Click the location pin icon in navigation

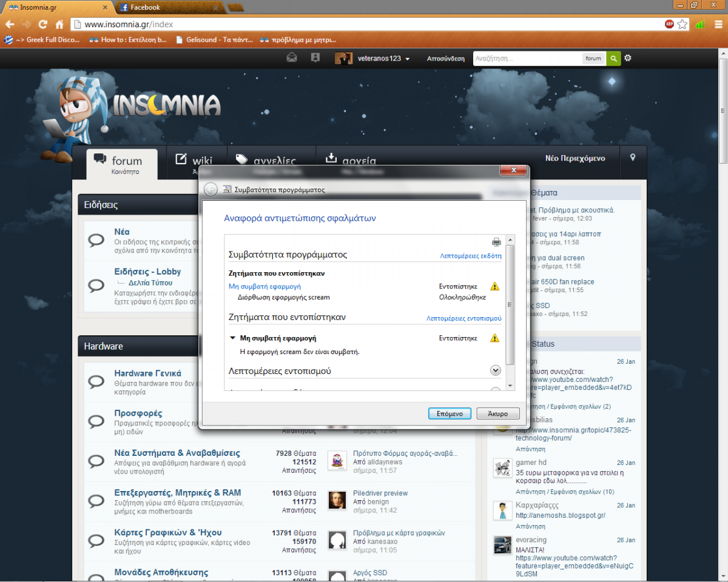(633, 158)
